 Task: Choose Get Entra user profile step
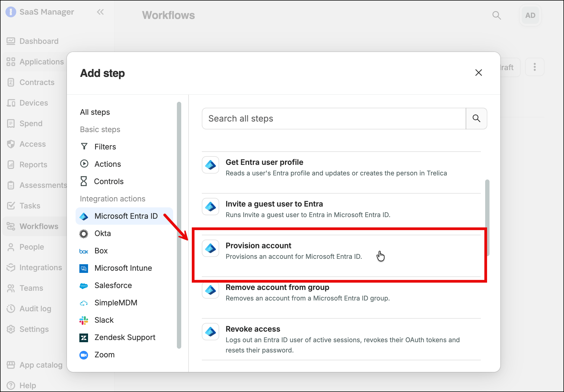(341, 172)
